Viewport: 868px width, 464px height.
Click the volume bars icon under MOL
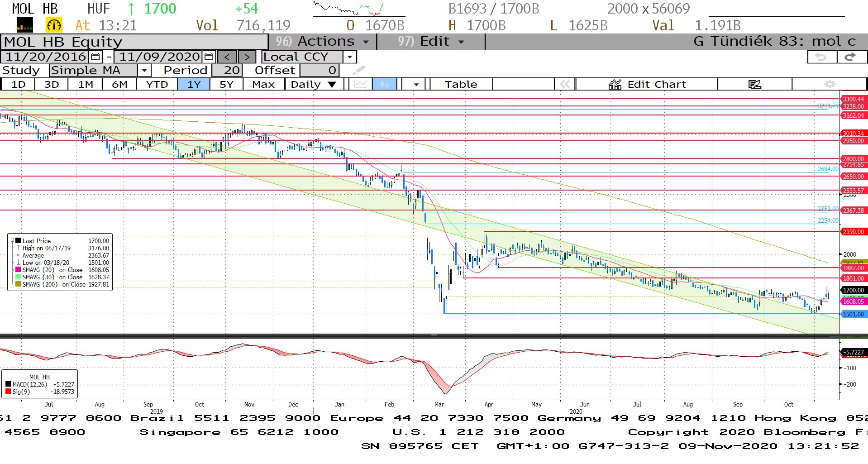25,25
